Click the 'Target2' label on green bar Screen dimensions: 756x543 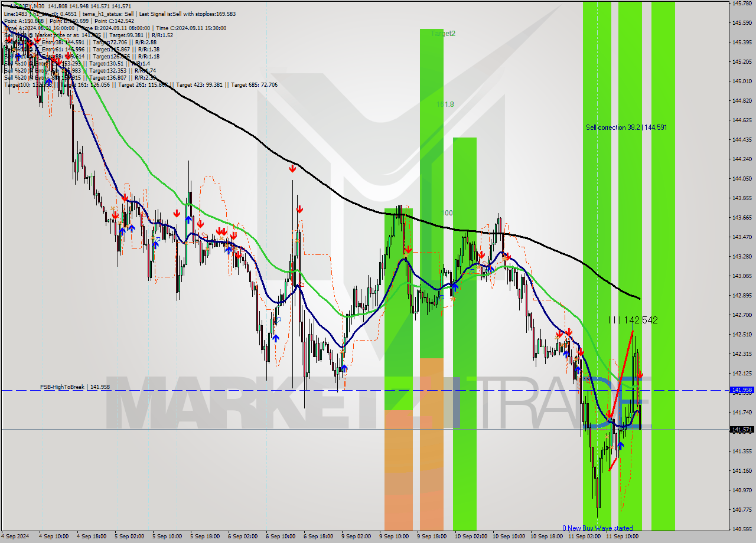(443, 34)
